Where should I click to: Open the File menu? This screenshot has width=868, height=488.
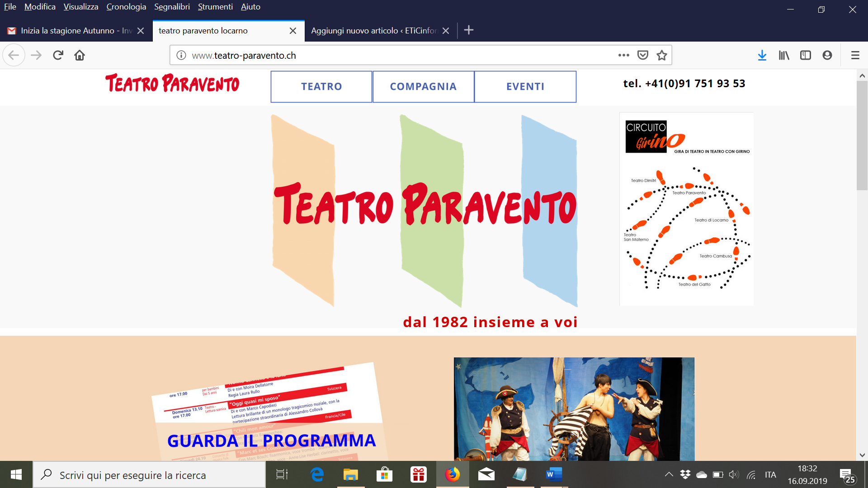click(x=10, y=7)
